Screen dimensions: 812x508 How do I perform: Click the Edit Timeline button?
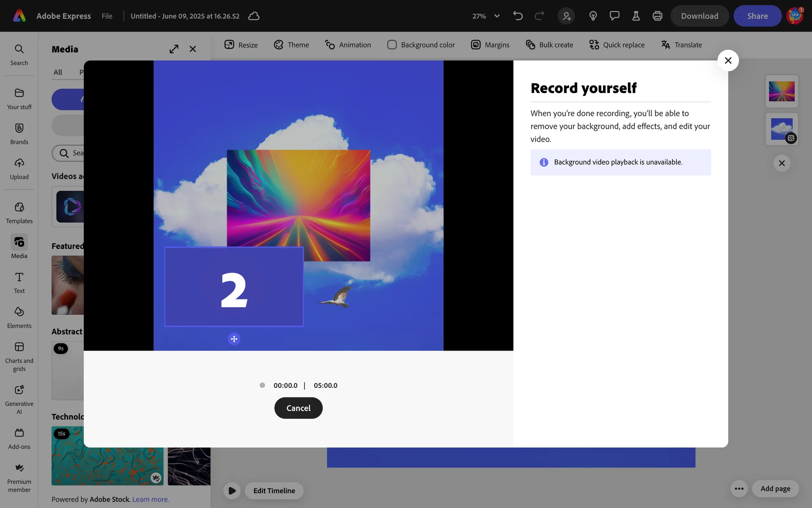point(274,491)
